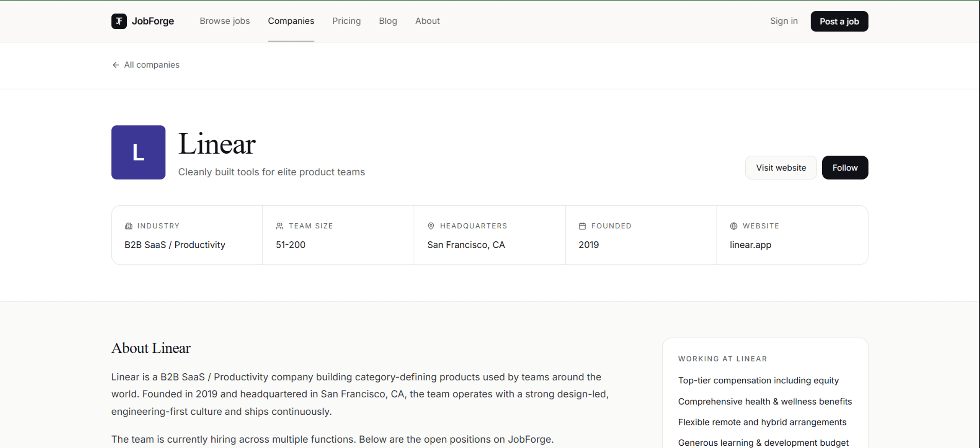Click the 'About Linear' heading
This screenshot has width=980, height=448.
[151, 348]
